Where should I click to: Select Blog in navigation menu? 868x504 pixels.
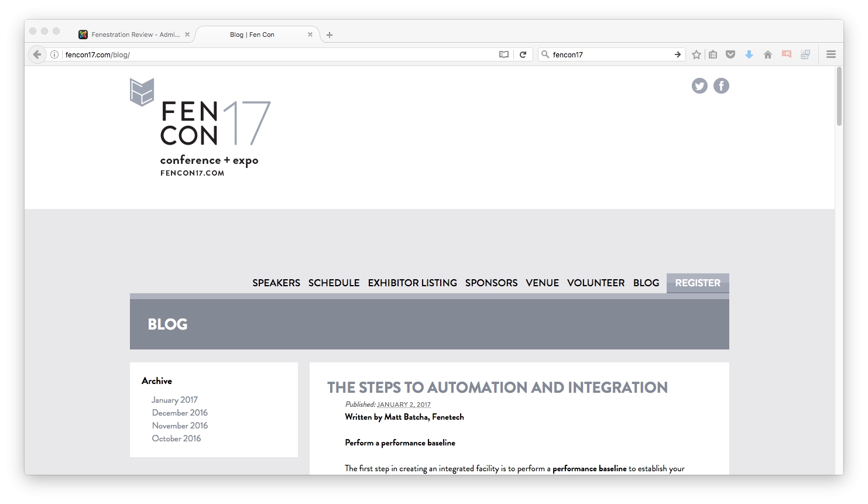(x=646, y=283)
